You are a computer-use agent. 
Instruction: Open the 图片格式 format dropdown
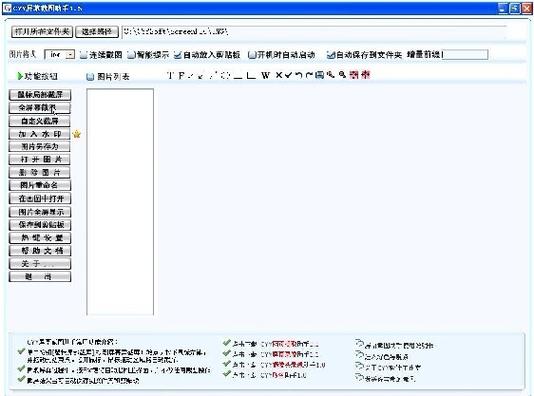70,54
